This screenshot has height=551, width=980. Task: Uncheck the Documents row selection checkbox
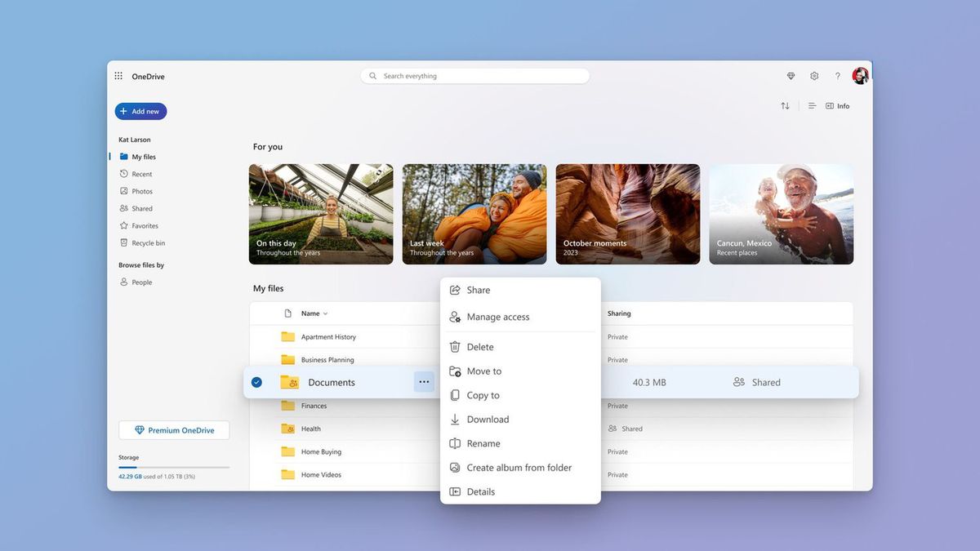[x=256, y=381]
